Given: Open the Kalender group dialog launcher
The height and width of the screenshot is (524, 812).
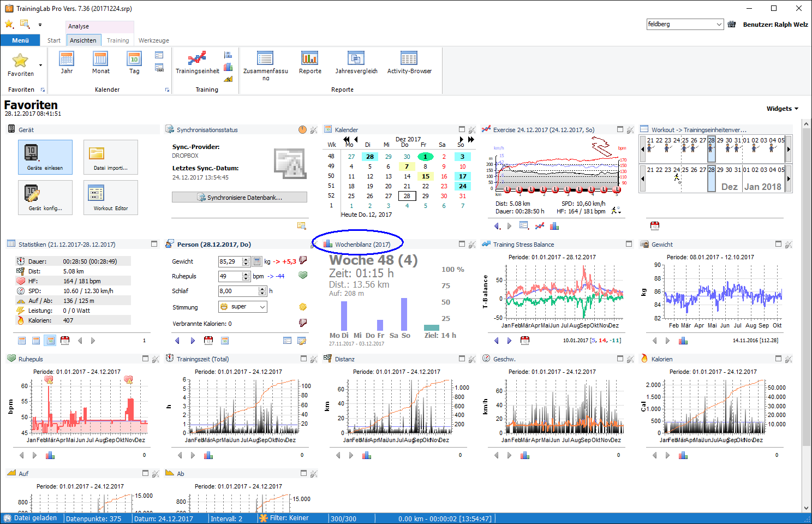Looking at the screenshot, I should tap(167, 90).
